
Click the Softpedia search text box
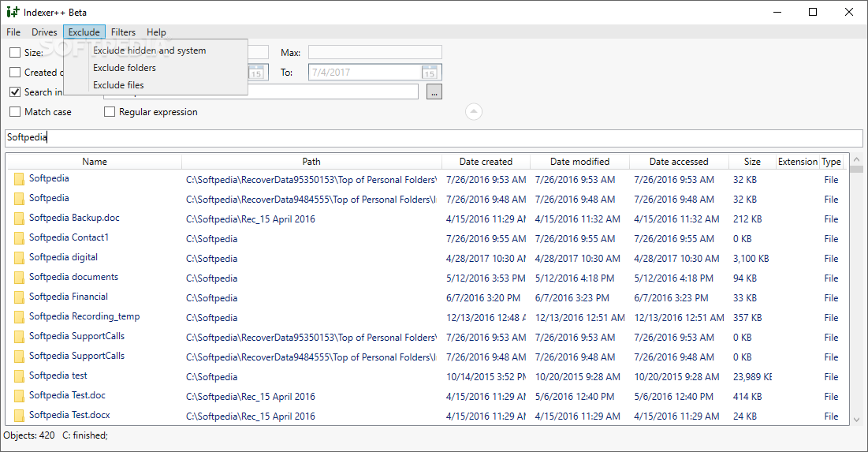tap(434, 137)
